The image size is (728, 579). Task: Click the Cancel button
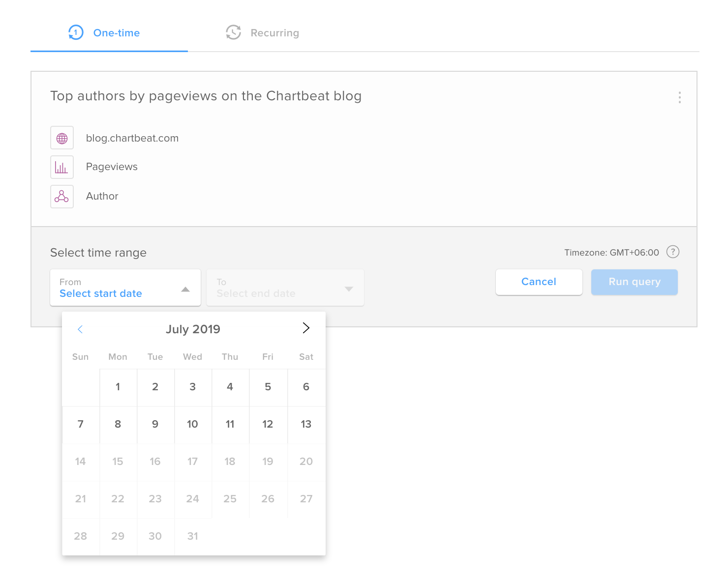click(539, 282)
